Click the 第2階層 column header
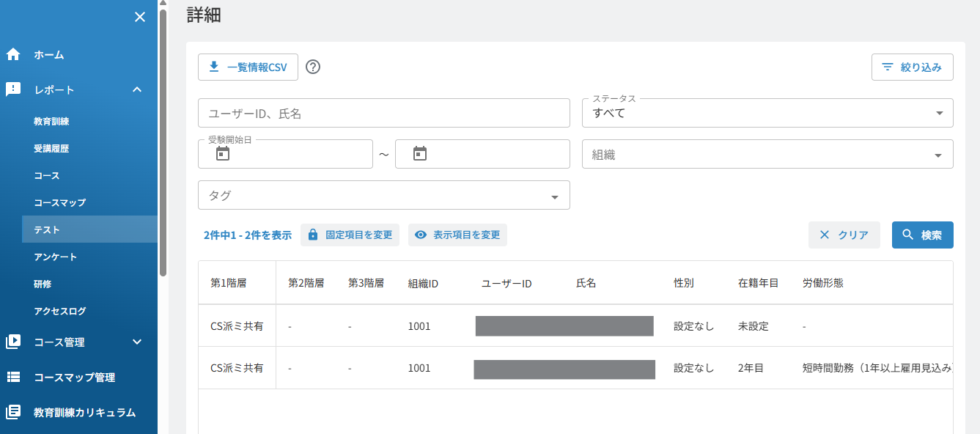The image size is (980, 434). [x=306, y=283]
